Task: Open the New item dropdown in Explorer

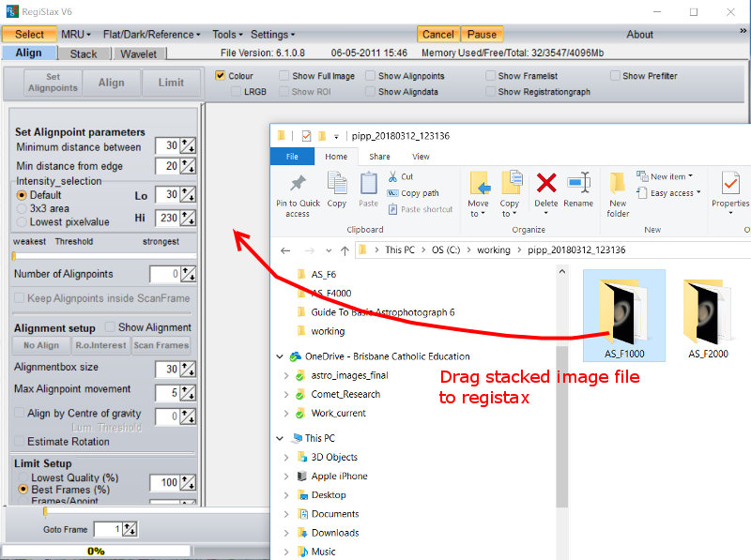Action: [x=665, y=176]
